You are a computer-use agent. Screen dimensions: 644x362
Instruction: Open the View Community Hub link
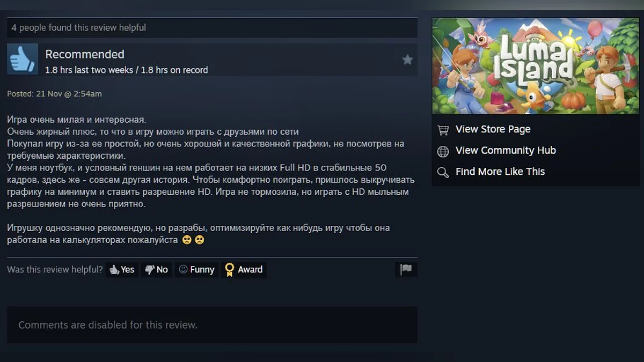click(506, 151)
